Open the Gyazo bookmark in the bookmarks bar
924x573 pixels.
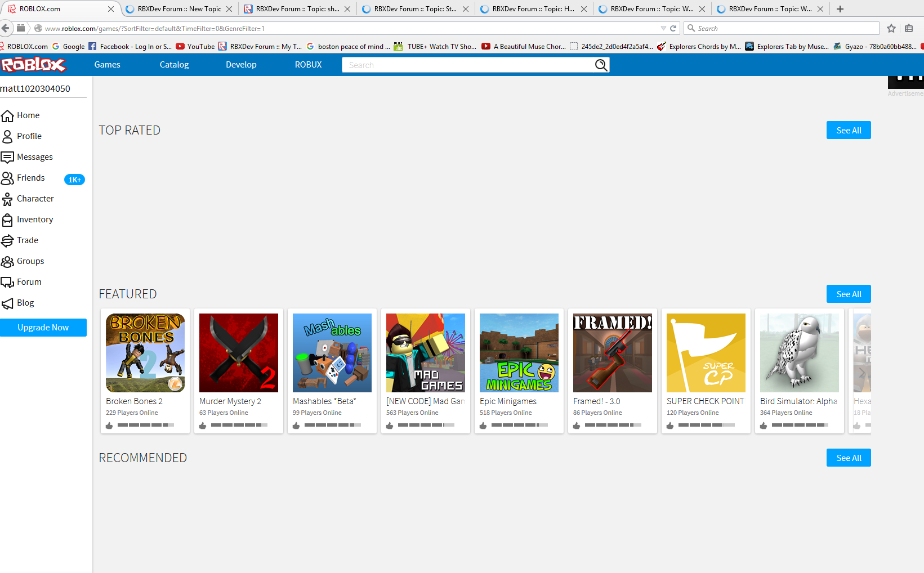tap(876, 47)
